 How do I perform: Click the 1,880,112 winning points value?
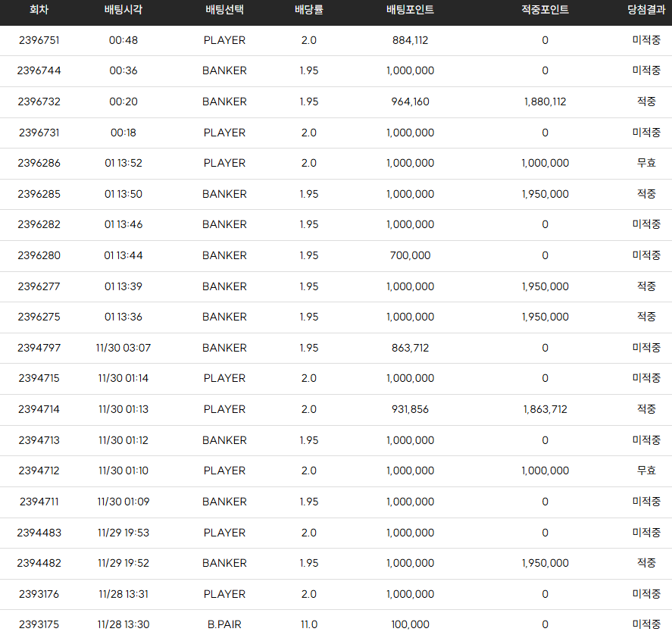coord(545,102)
